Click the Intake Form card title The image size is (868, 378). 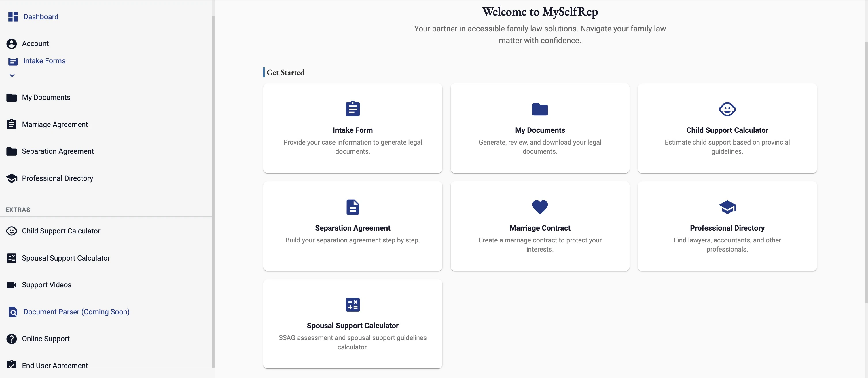[x=352, y=130]
